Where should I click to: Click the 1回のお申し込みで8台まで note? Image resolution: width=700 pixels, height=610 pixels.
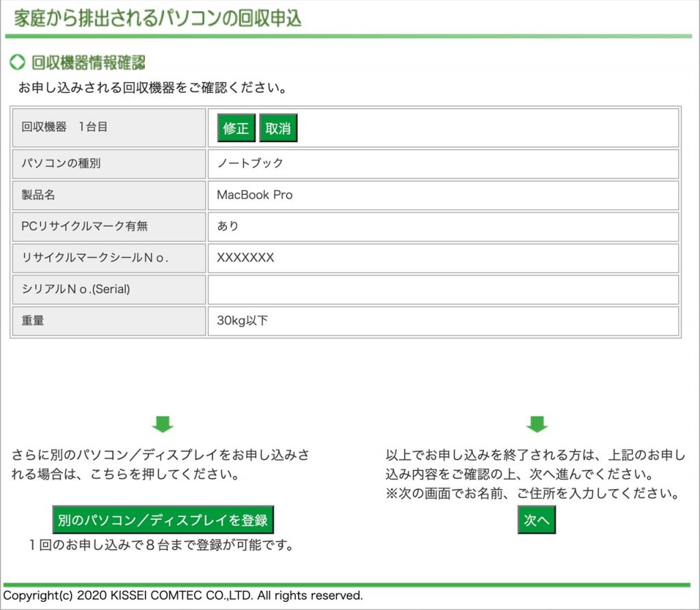[x=161, y=545]
